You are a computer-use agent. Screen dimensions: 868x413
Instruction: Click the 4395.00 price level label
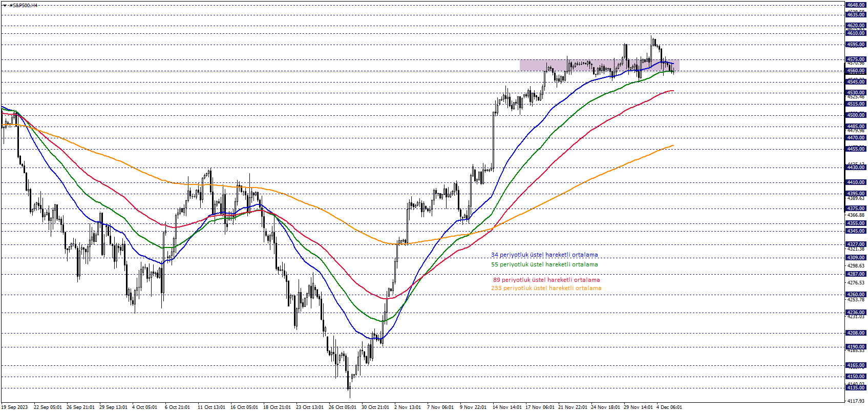point(856,194)
